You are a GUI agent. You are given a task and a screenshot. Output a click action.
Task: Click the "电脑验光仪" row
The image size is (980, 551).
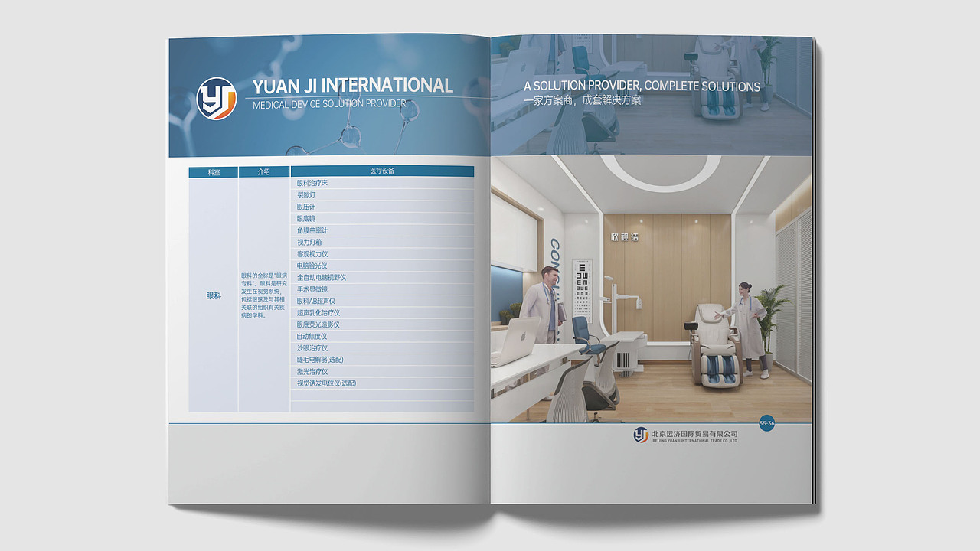tap(382, 266)
